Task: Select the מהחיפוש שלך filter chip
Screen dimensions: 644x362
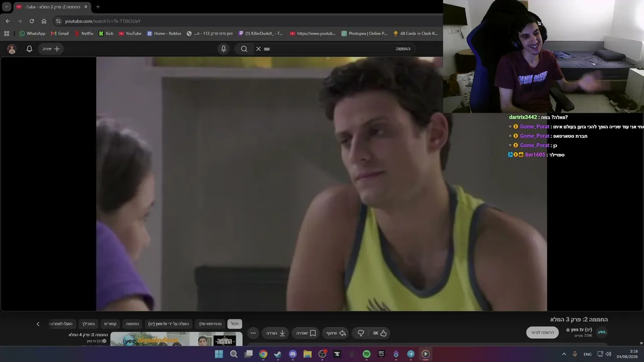Action: tap(210, 324)
